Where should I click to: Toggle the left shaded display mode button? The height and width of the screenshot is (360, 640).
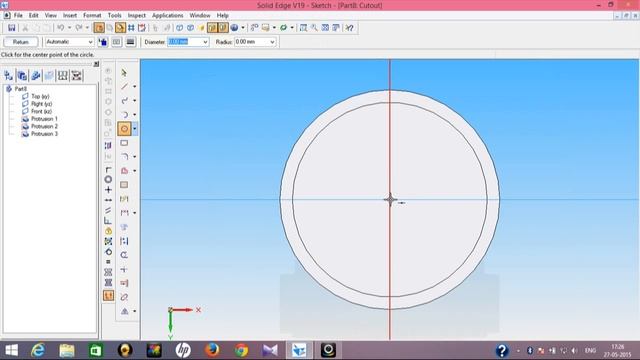pyautogui.click(x=212, y=28)
